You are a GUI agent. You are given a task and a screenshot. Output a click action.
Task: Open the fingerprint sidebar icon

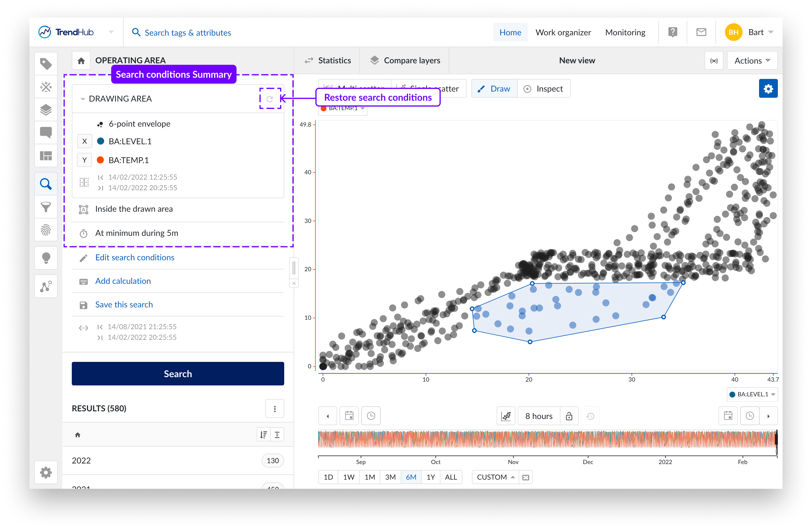pos(46,230)
